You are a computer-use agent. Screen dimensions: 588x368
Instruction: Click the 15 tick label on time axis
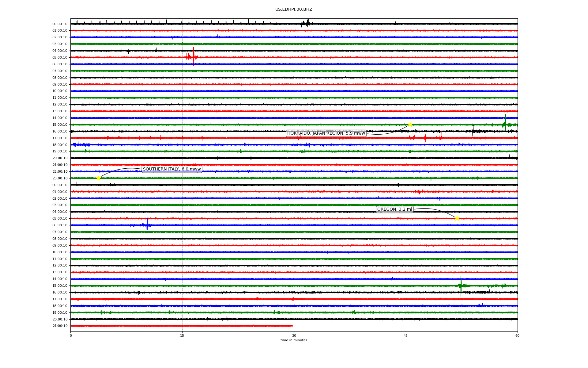[182, 335]
